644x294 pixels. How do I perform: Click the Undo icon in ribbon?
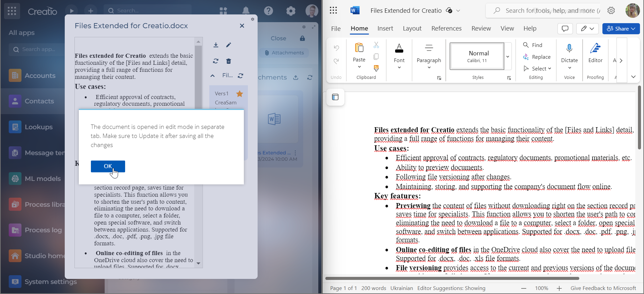pos(336,48)
